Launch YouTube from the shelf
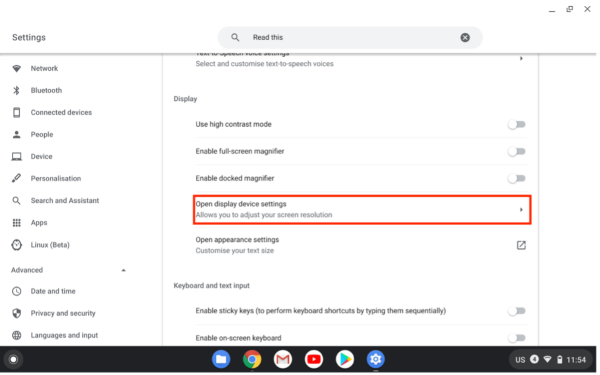Viewport: 600px width, 375px height. point(314,359)
